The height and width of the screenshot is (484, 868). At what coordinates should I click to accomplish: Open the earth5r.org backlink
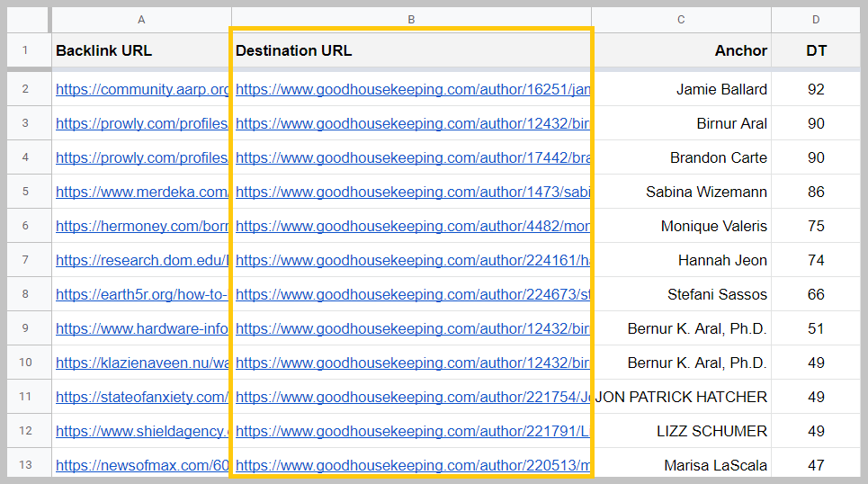(x=142, y=294)
